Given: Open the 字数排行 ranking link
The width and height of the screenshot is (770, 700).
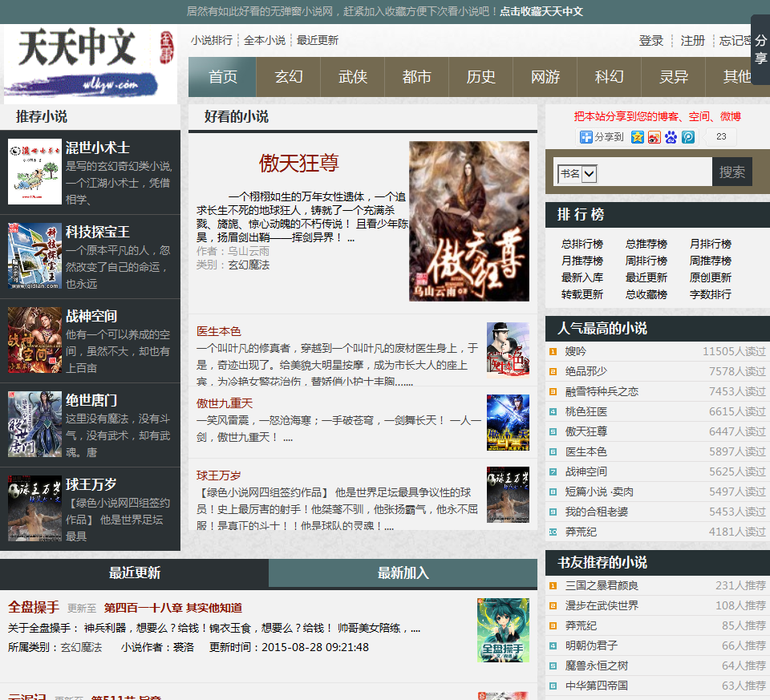Looking at the screenshot, I should (711, 294).
